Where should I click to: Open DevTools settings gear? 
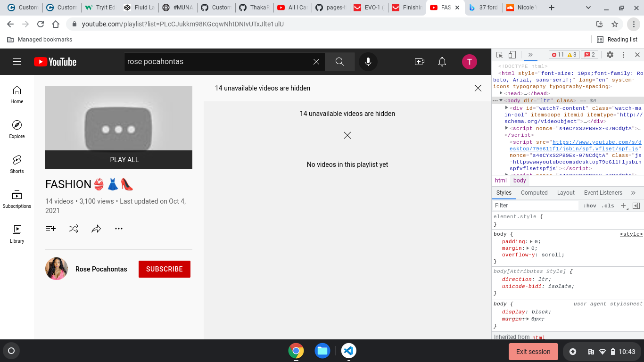coord(610,55)
